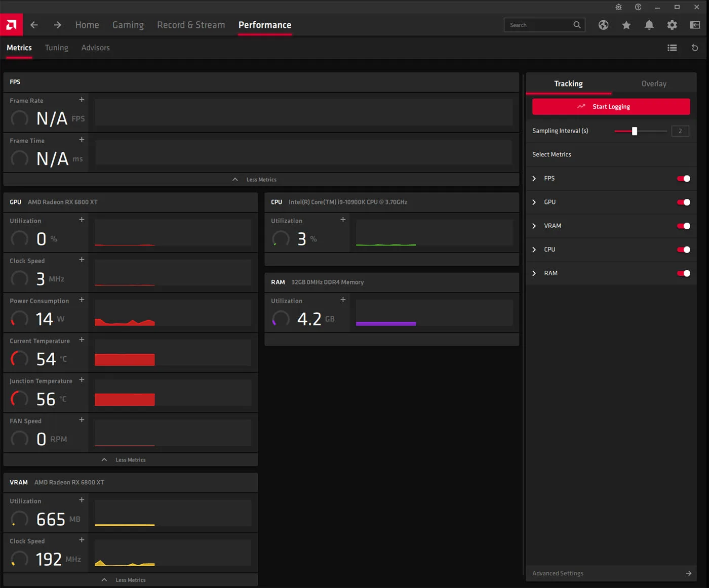Image resolution: width=709 pixels, height=588 pixels.
Task: Add VRAM Clock Speed metric with plus
Action: click(x=82, y=540)
